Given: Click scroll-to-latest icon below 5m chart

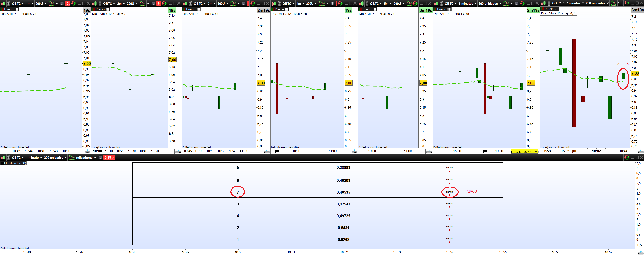Looking at the screenshot, I should coord(429,151).
